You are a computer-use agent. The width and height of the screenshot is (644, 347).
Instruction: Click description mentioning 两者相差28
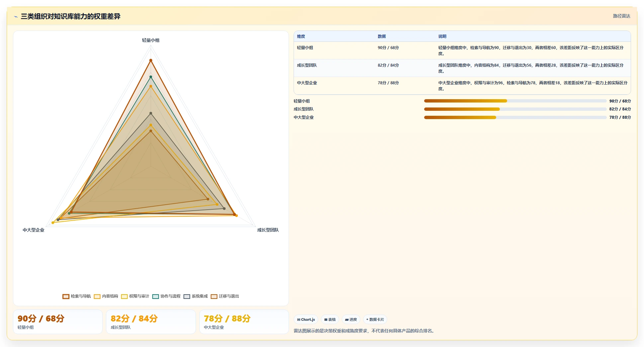[x=531, y=68]
